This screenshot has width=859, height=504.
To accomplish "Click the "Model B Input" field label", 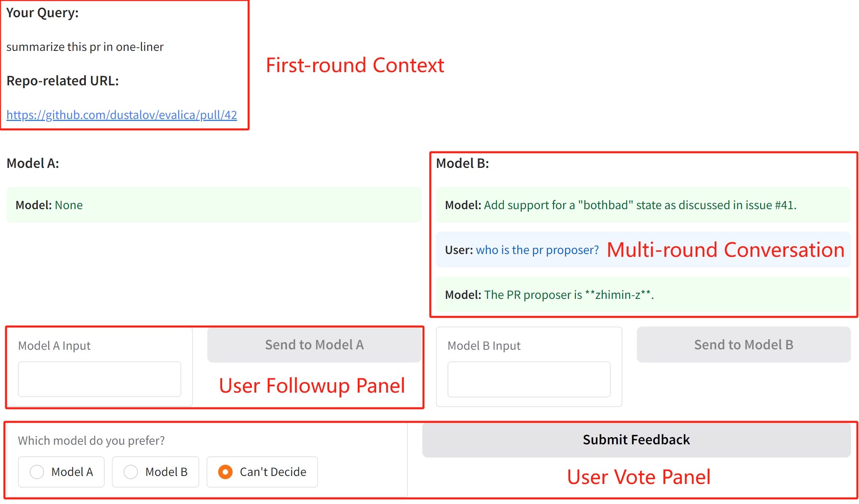I will click(484, 346).
